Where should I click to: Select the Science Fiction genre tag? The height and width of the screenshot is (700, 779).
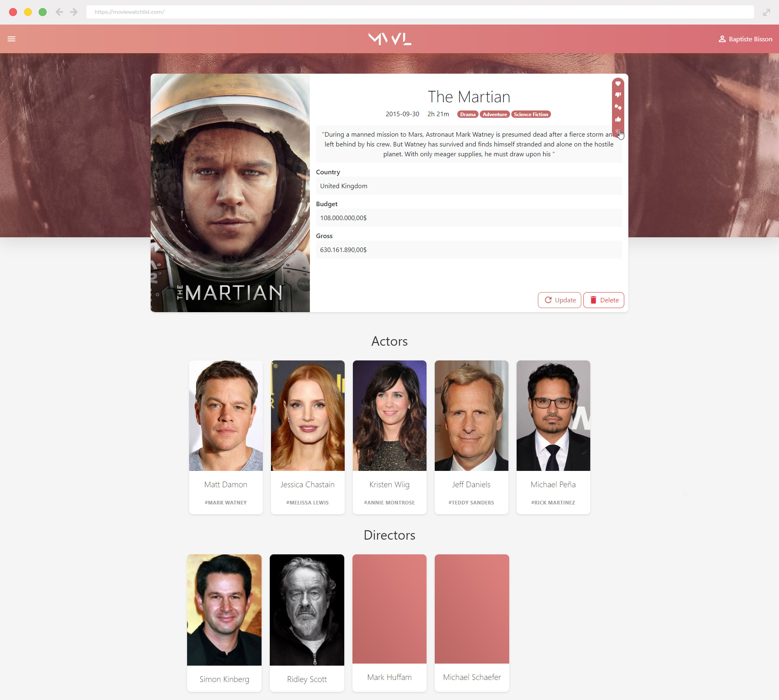531,114
